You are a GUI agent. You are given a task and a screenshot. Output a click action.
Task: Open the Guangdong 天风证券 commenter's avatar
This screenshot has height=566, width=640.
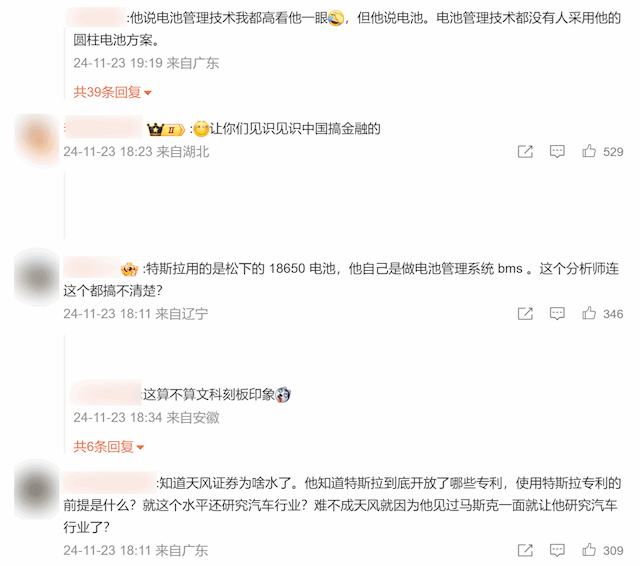click(37, 489)
